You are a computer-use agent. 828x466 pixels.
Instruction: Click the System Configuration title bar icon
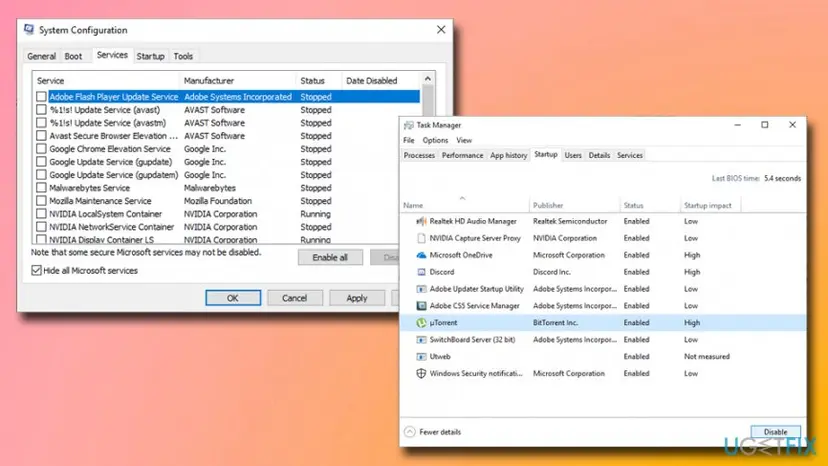29,30
